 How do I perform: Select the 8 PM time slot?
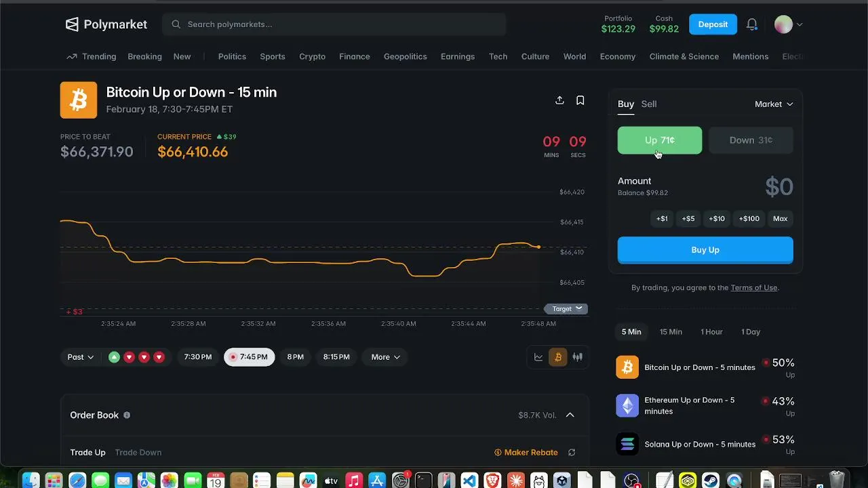click(x=296, y=357)
